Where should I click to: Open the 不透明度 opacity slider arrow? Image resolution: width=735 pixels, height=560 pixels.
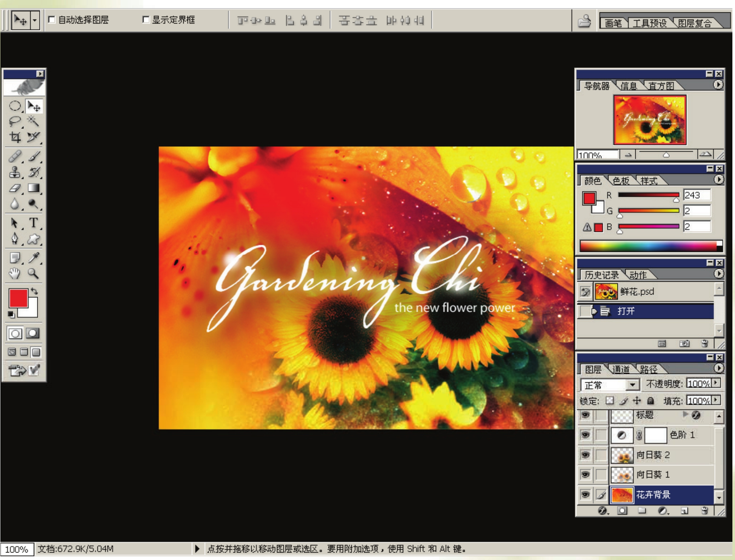[716, 383]
